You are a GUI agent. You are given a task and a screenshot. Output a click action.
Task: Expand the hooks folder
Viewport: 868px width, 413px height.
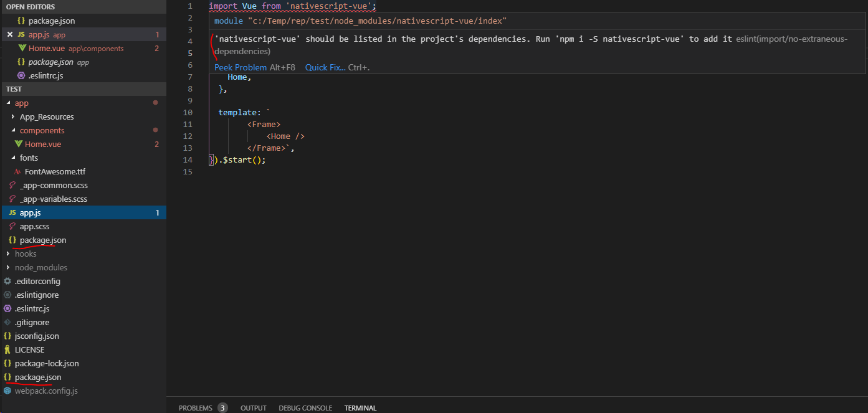coord(9,254)
